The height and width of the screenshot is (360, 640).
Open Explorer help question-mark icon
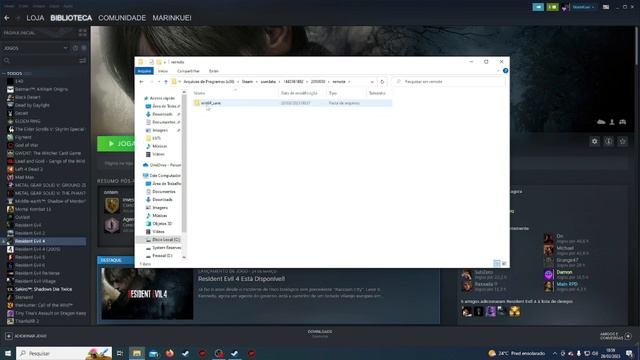pyautogui.click(x=505, y=71)
